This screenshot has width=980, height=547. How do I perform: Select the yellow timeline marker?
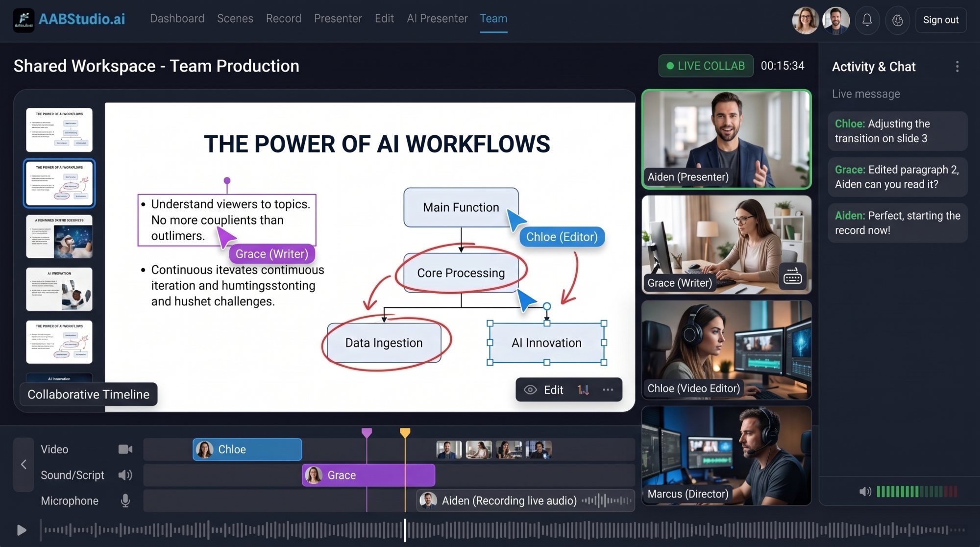point(405,433)
